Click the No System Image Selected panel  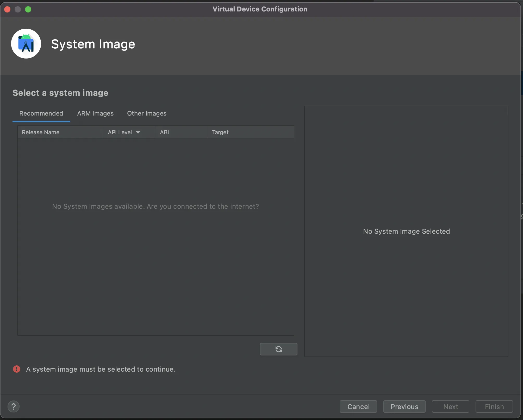tap(406, 231)
